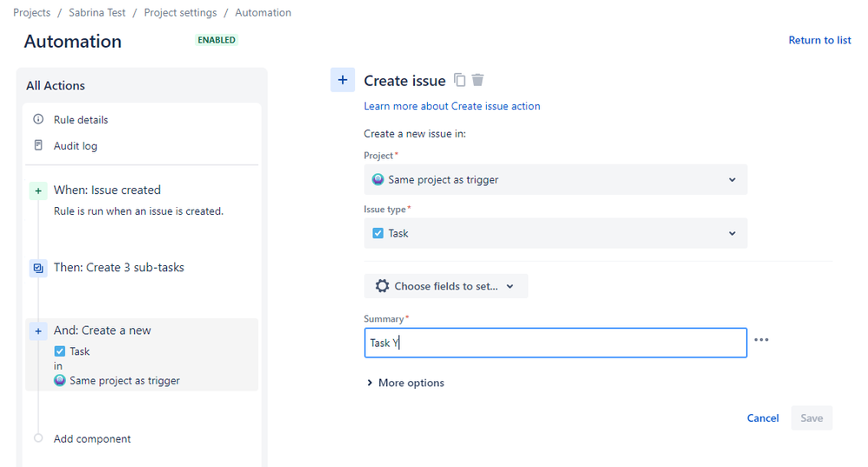Navigate to Project settings breadcrumb
This screenshot has height=467, width=868.
coord(180,12)
